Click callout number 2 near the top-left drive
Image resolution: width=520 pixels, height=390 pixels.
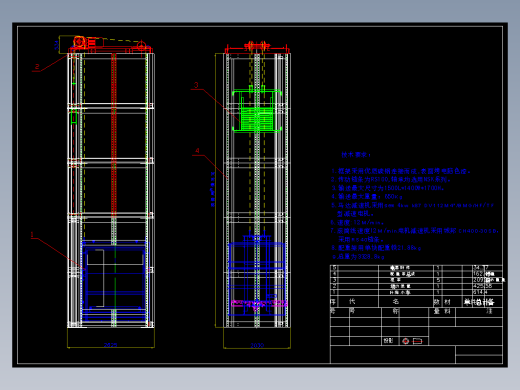pos(37,67)
